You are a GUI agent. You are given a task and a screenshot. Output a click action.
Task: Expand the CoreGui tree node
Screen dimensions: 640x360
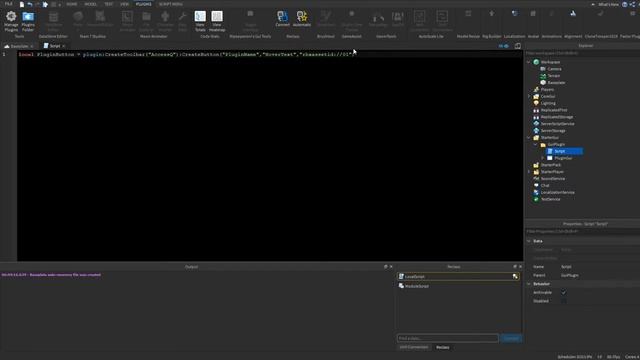point(529,96)
